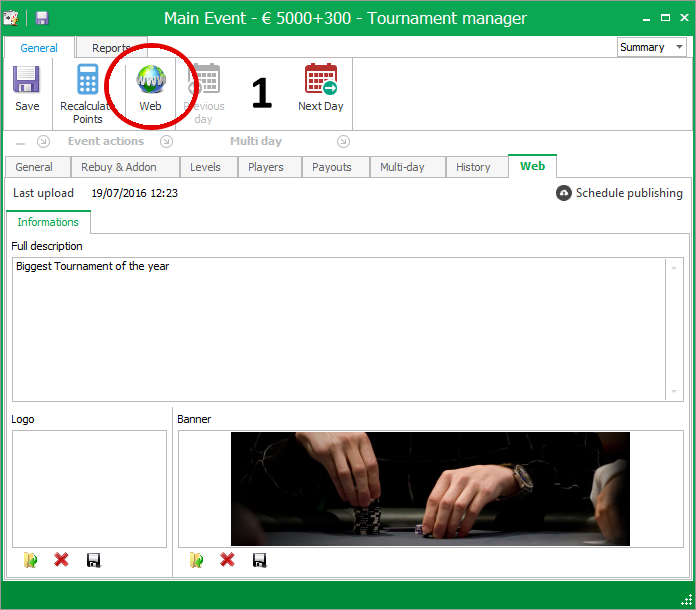Click the description scrollbar up arrow
This screenshot has width=696, height=610.
(674, 268)
